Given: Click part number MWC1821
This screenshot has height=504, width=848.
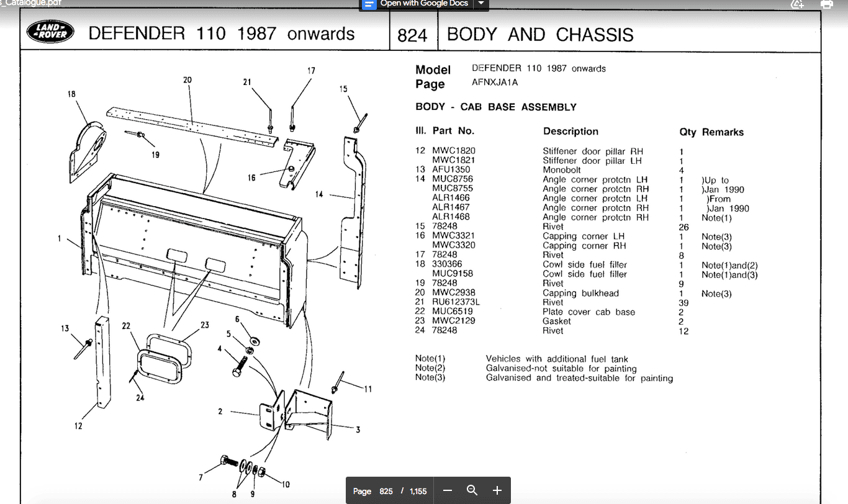Looking at the screenshot, I should [x=454, y=160].
